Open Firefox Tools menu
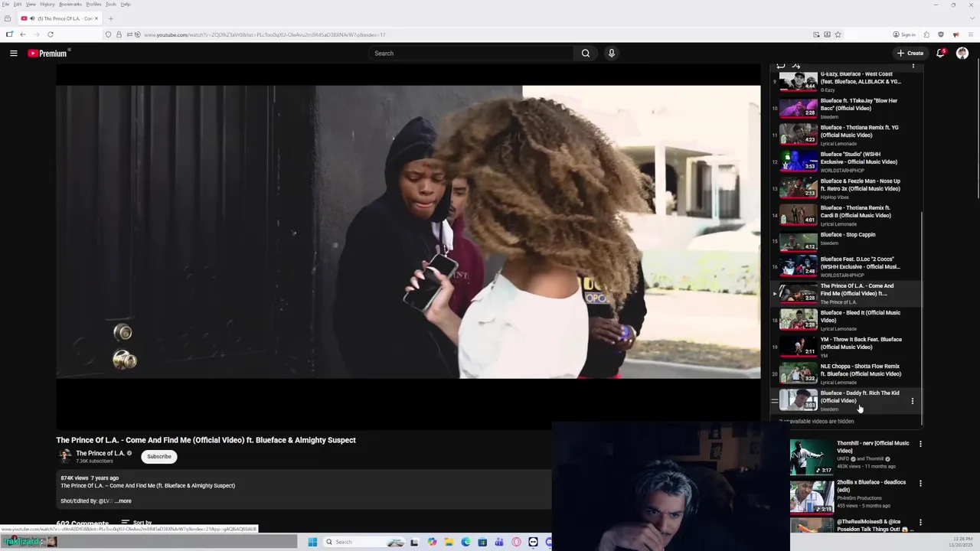 [111, 5]
